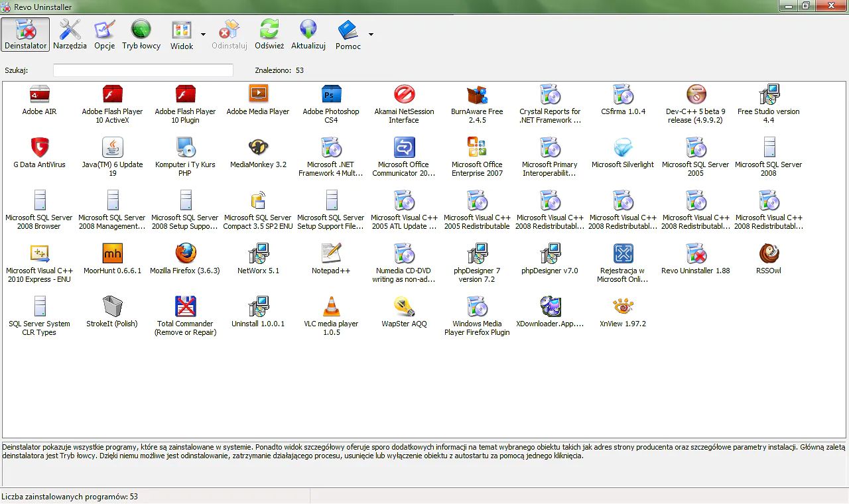849x504 pixels.
Task: Select the VLC media player 1.0.5 entry
Action: 330,312
